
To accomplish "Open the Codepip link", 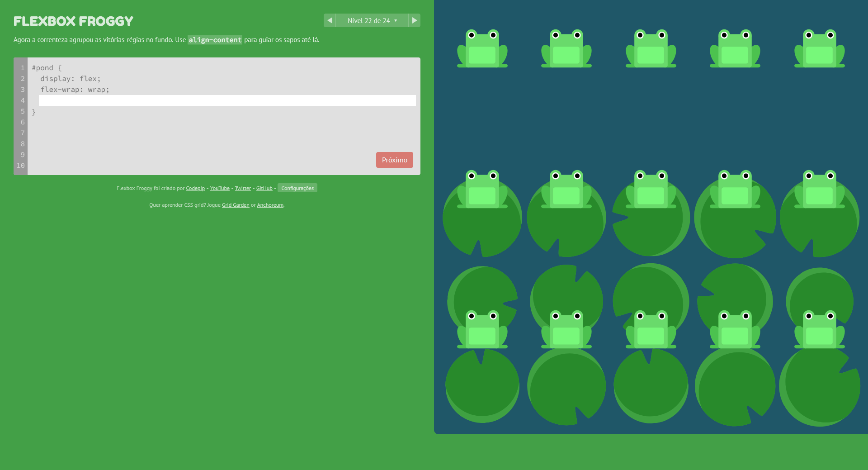I will (195, 188).
